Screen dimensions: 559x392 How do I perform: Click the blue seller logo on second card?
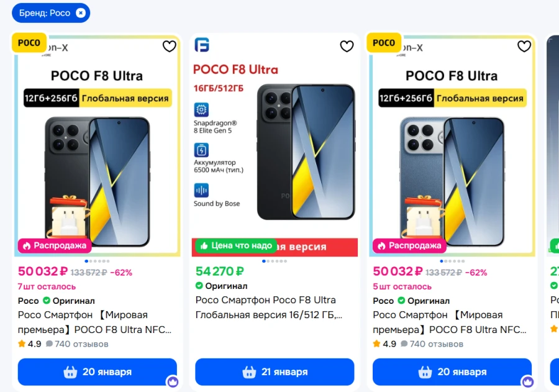pos(202,45)
